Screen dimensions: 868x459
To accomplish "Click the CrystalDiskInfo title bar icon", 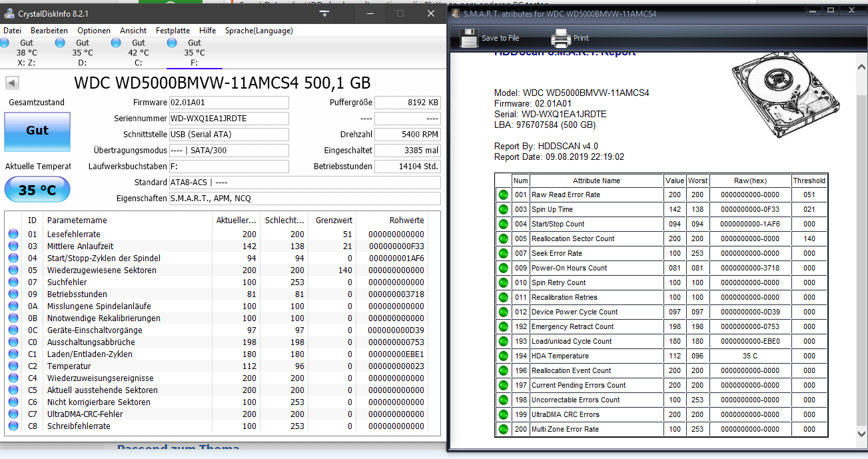I will click(x=8, y=13).
